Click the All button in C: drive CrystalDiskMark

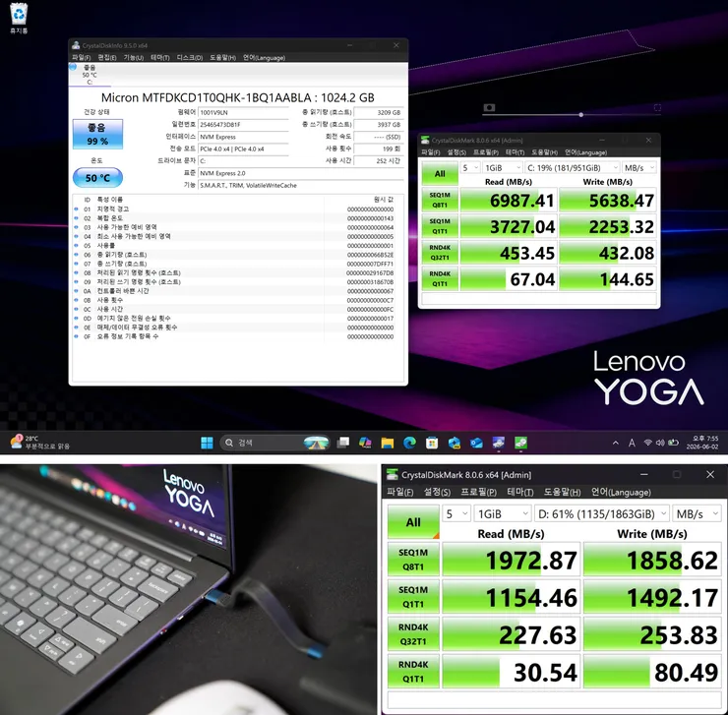click(x=440, y=174)
